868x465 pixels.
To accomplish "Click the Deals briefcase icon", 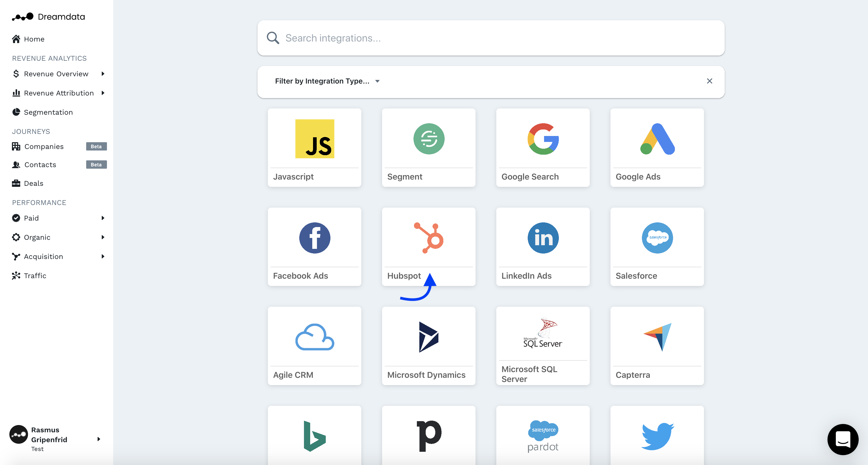I will point(16,183).
